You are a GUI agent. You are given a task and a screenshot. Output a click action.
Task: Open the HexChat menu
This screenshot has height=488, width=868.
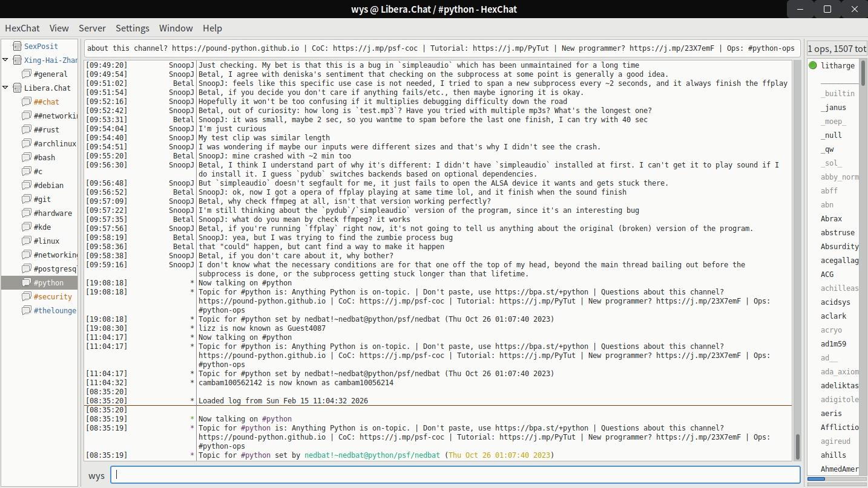point(22,28)
